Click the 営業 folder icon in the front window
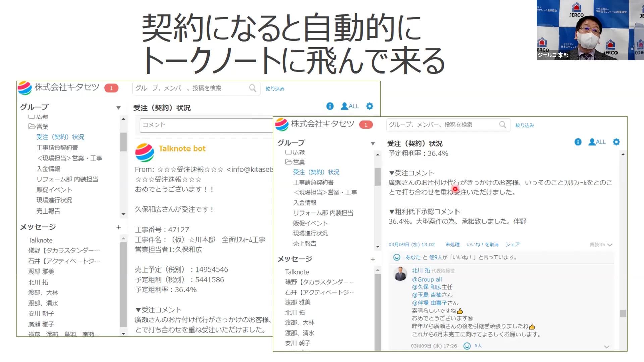The height and width of the screenshot is (362, 644). tap(289, 162)
